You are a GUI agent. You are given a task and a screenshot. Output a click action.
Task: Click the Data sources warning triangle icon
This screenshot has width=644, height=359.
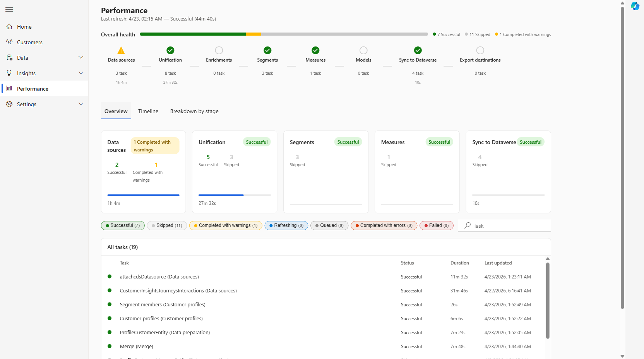tap(121, 50)
